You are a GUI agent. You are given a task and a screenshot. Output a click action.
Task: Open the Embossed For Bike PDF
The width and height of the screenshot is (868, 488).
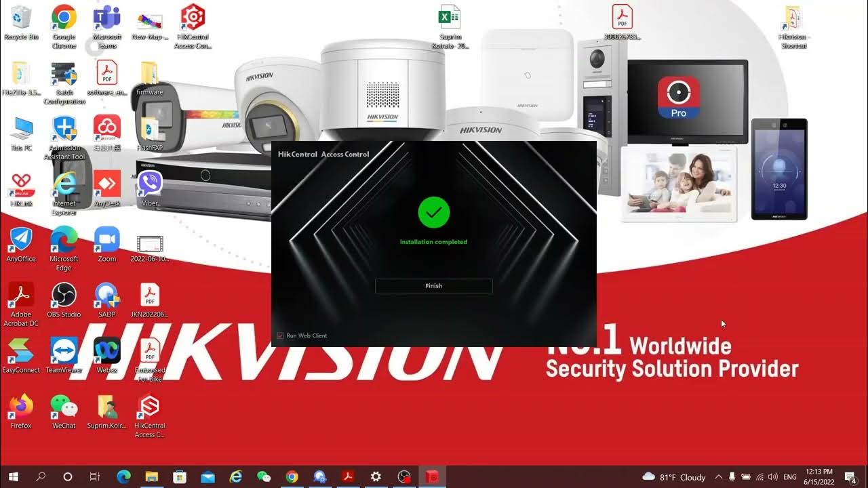[150, 361]
